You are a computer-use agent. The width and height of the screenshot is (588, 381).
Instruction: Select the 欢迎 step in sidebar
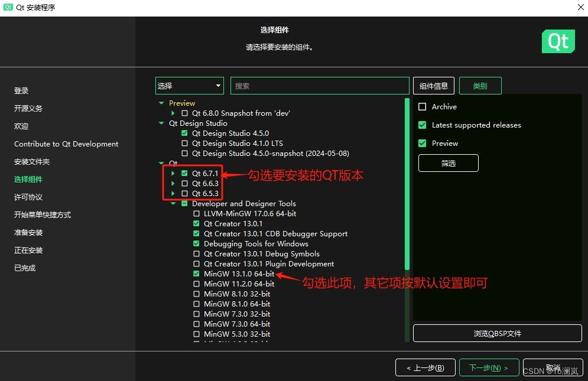click(x=21, y=126)
